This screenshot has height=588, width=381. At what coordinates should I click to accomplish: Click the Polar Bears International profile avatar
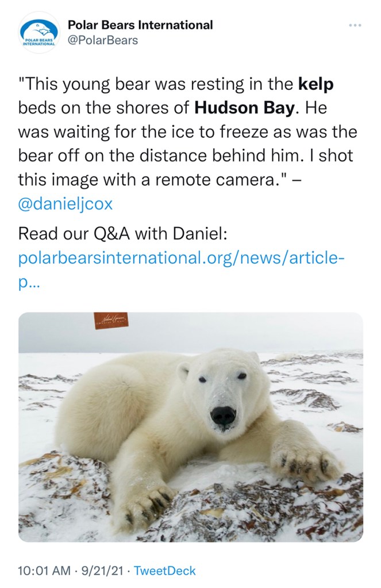coord(39,33)
